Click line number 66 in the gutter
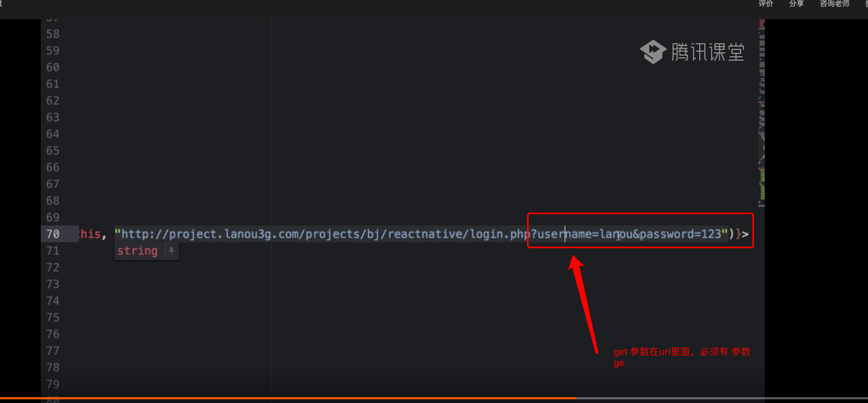868x403 pixels. (53, 167)
